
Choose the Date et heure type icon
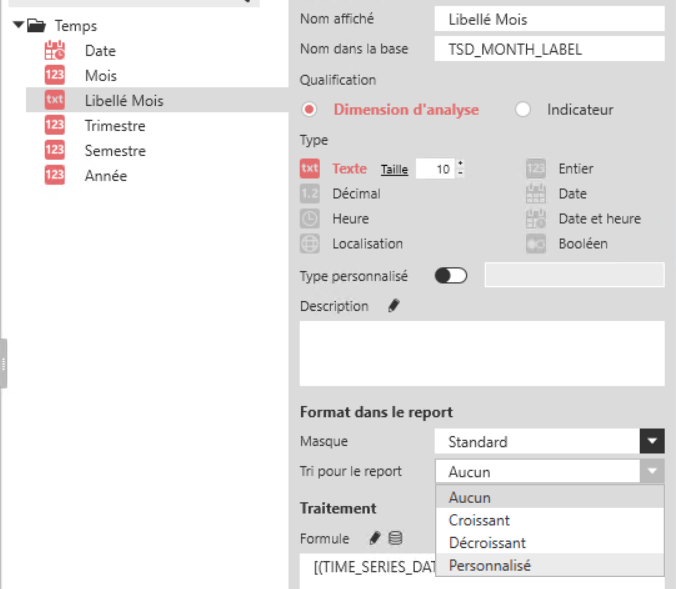537,218
